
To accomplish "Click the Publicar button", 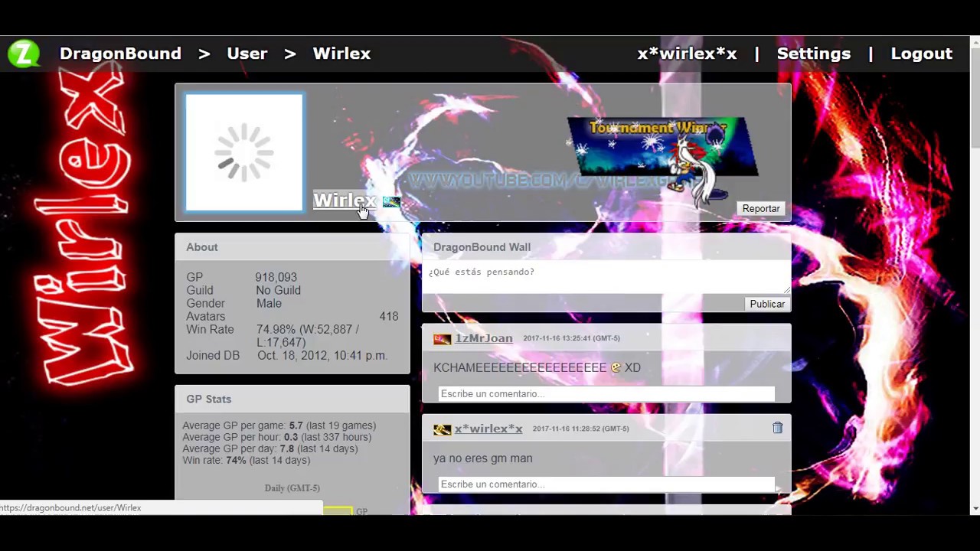I will (x=767, y=304).
